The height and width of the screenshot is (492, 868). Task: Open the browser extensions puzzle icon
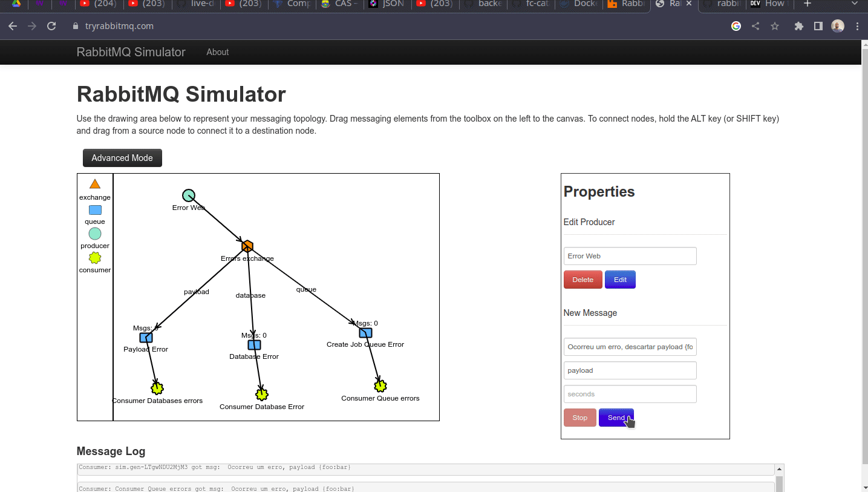(799, 26)
